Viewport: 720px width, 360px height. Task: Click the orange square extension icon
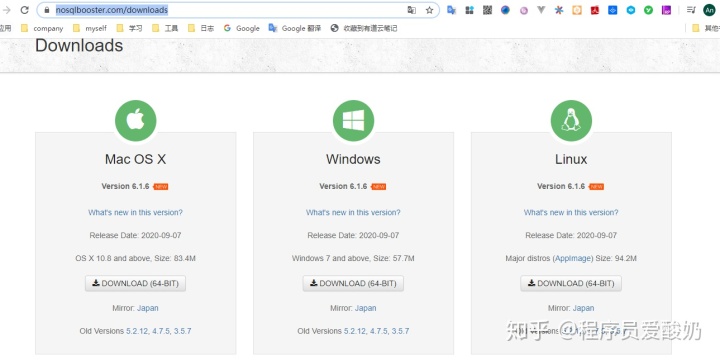577,10
